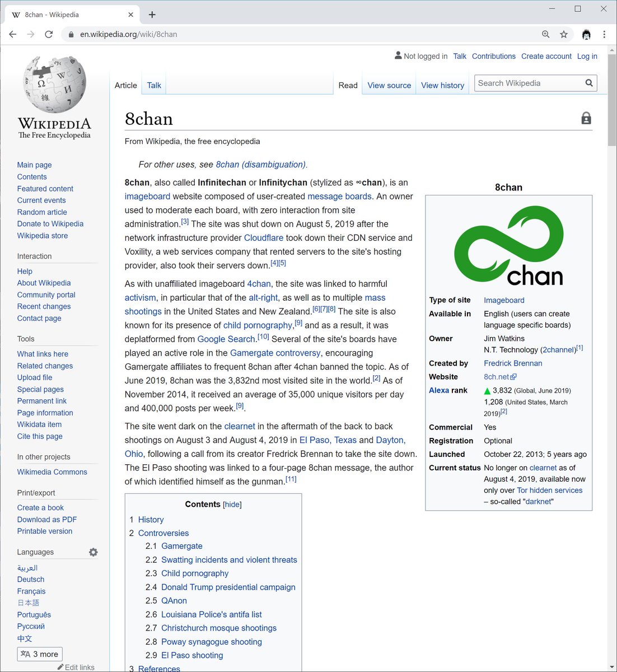Click Create account link
This screenshot has height=672, width=617.
546,56
